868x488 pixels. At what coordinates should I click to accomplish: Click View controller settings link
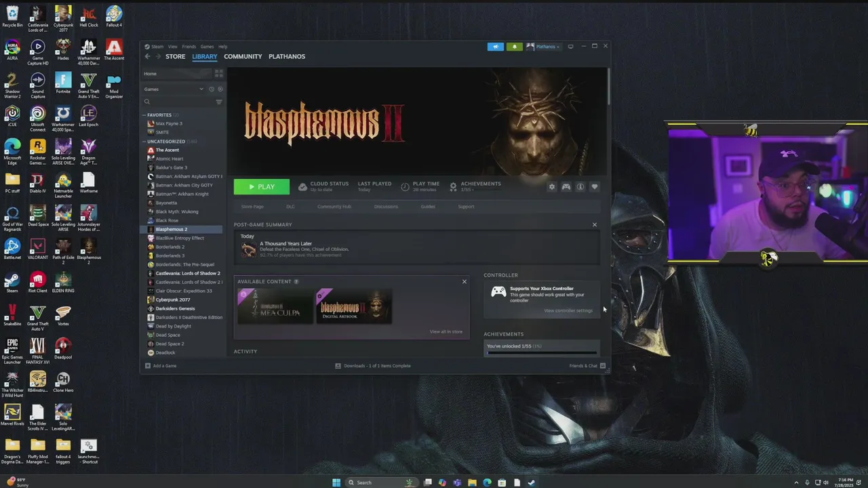(x=568, y=311)
